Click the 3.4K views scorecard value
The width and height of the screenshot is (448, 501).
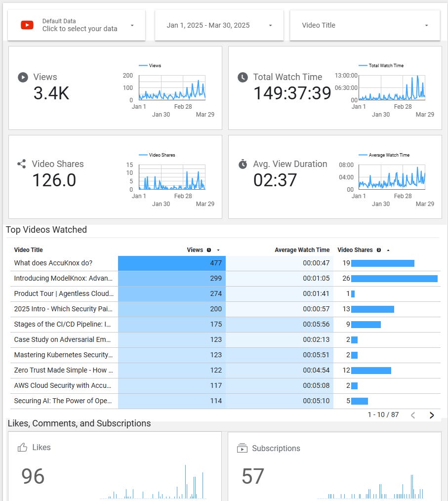(x=51, y=93)
